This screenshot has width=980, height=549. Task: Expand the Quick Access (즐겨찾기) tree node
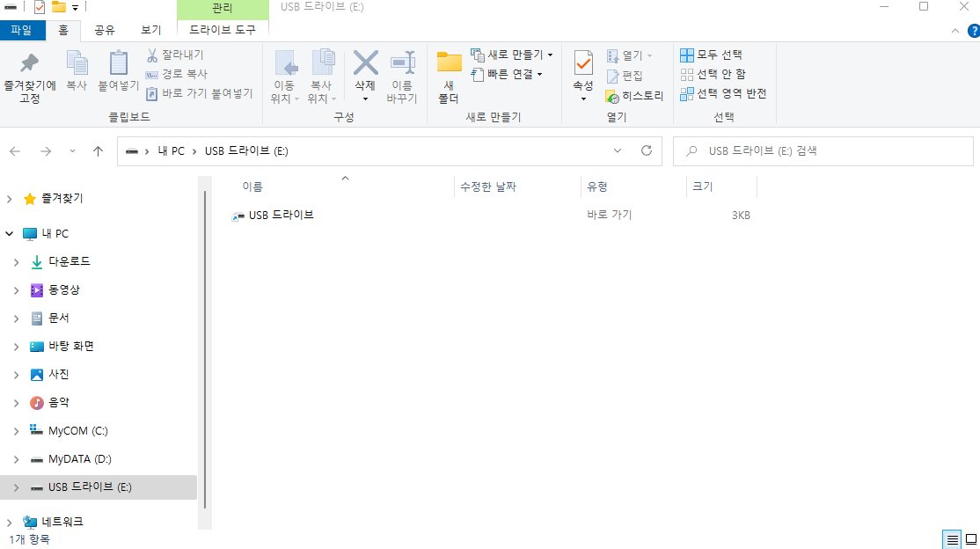pos(10,199)
